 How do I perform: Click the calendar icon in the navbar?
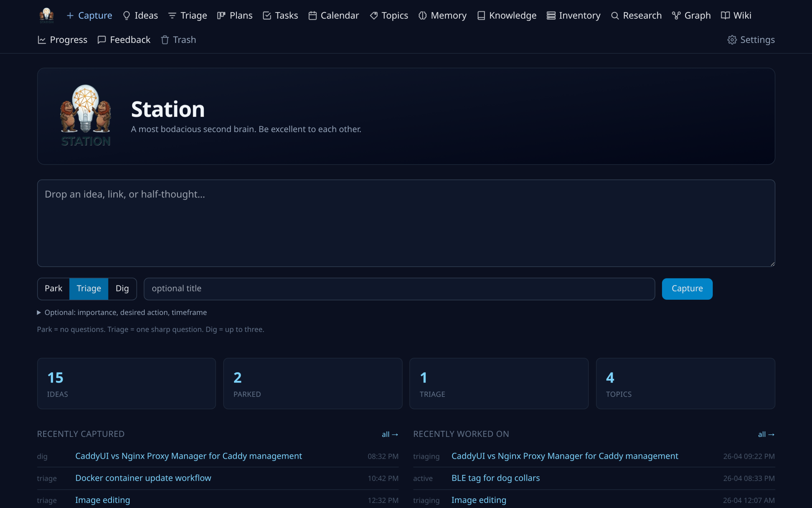click(312, 16)
